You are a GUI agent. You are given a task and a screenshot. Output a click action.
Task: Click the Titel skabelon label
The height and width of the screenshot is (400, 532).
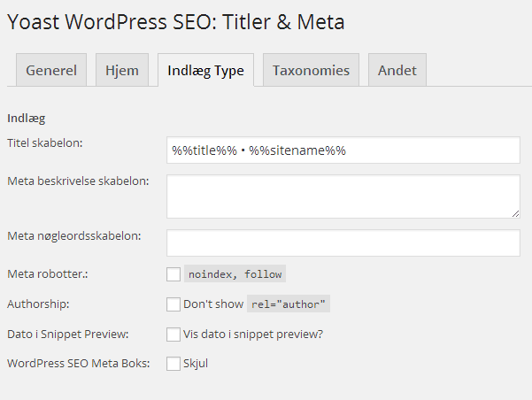coord(45,143)
